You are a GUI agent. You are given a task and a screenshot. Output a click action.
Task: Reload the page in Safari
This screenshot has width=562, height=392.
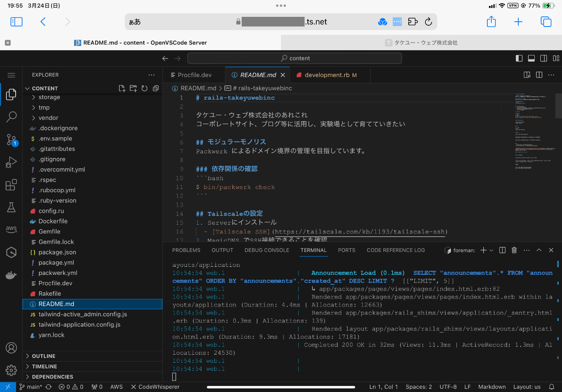coord(428,22)
